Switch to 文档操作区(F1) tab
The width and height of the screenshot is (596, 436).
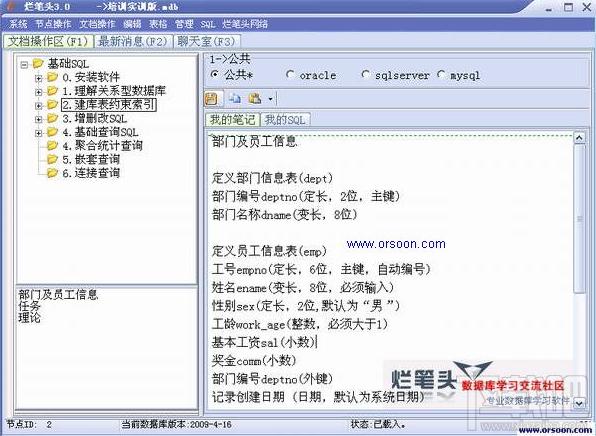click(48, 41)
